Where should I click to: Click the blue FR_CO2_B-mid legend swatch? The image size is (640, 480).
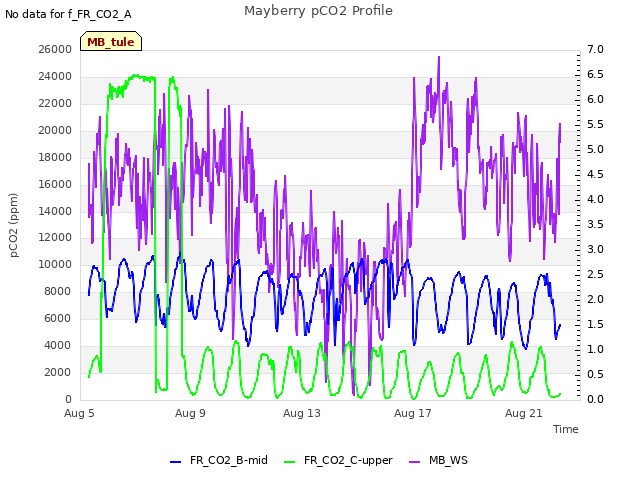point(176,462)
